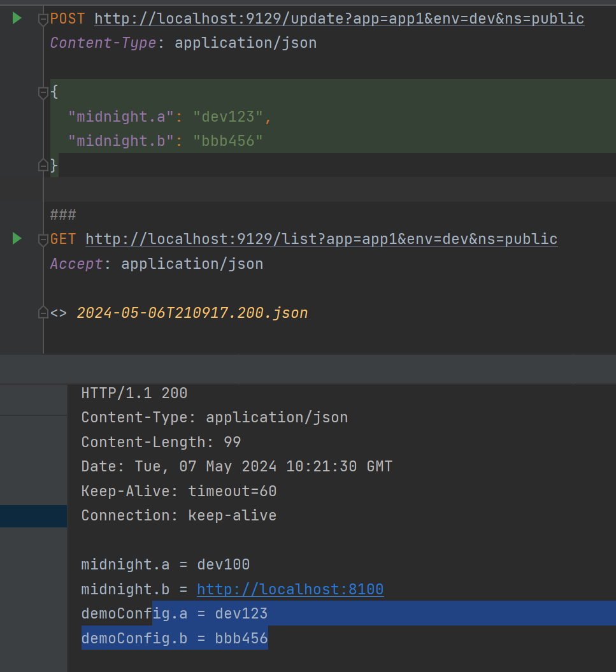
Task: Click the "midnight.a" JSON key
Action: tap(121, 117)
